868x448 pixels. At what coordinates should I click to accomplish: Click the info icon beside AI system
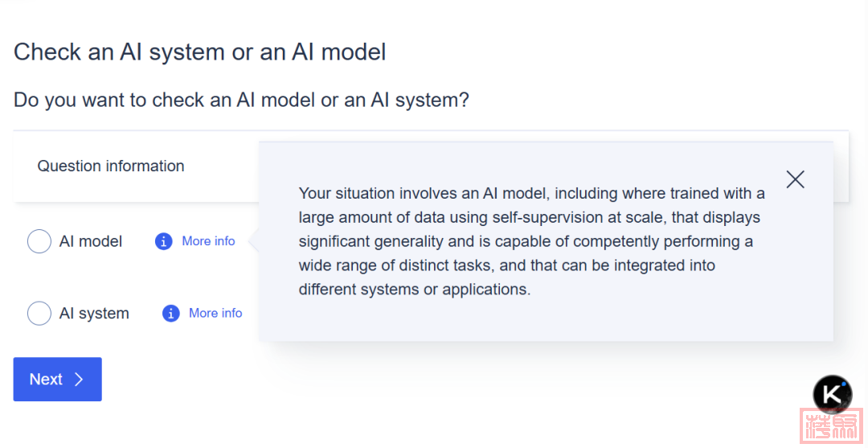(170, 314)
